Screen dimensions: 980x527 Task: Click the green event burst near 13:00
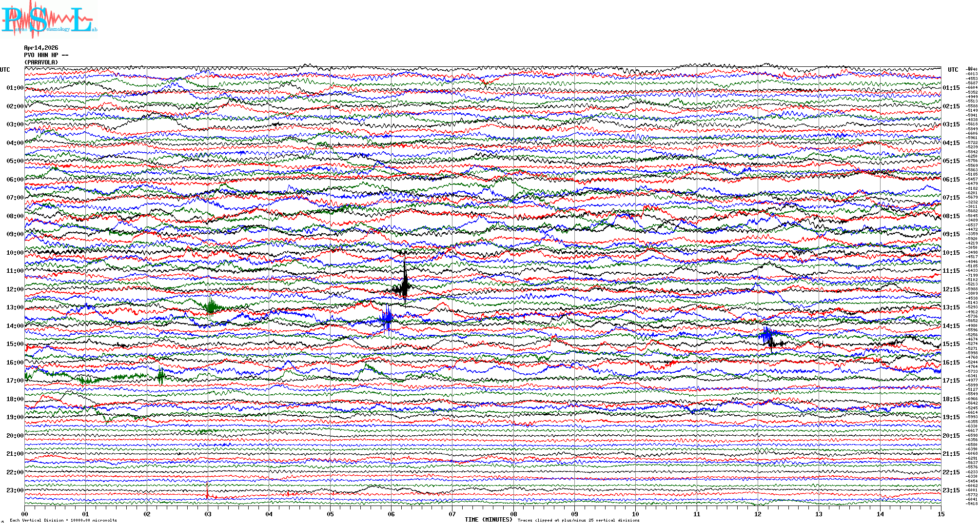(211, 307)
